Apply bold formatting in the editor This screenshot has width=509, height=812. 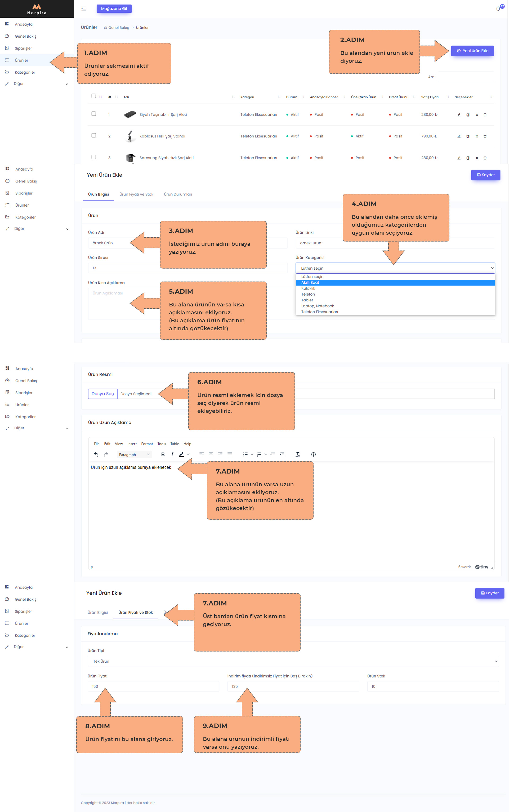point(163,454)
